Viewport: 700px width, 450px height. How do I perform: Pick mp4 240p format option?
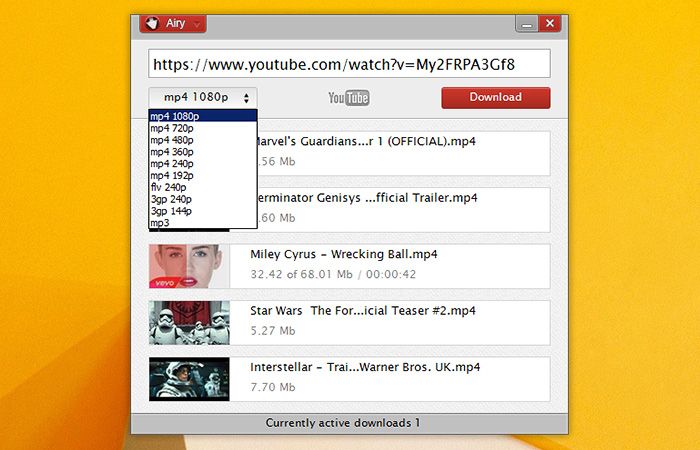tap(203, 163)
